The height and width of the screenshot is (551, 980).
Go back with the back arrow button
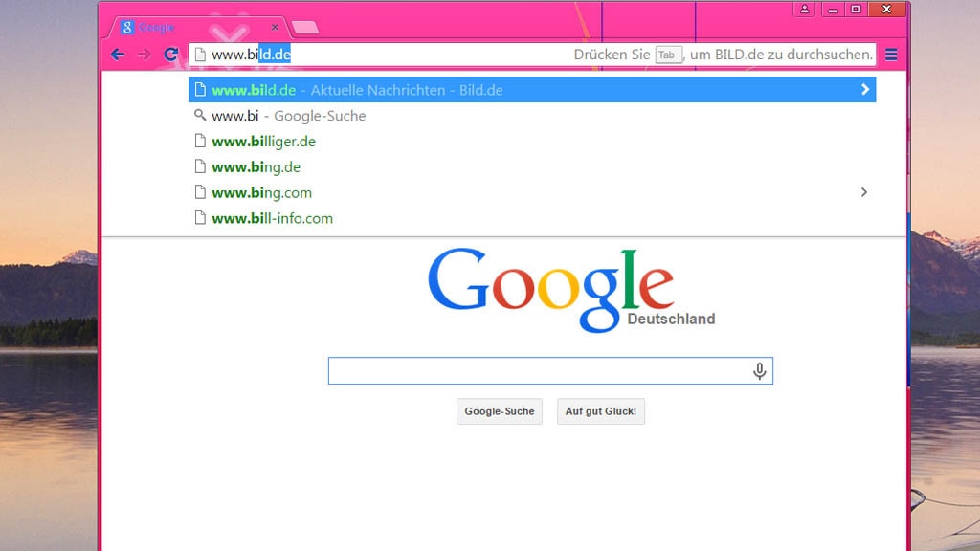tap(118, 55)
